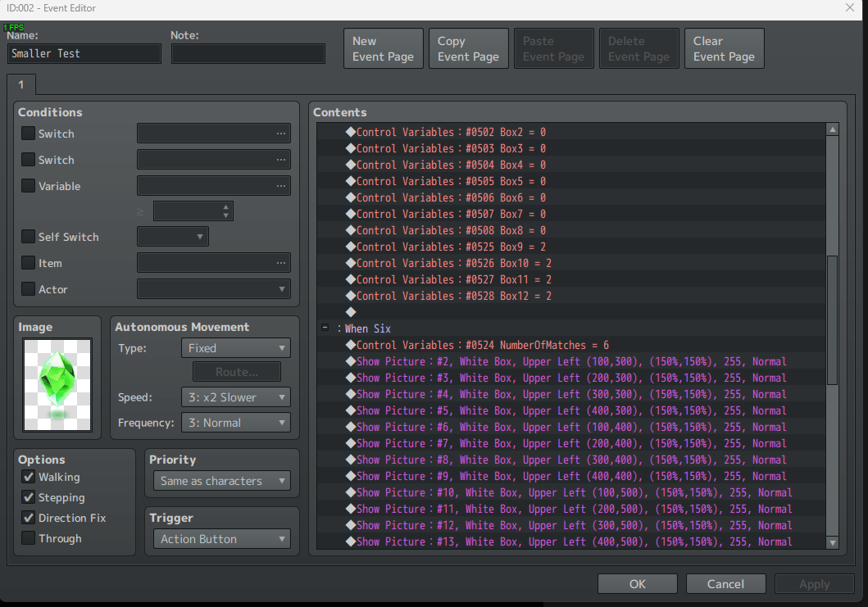The height and width of the screenshot is (607, 868).
Task: Select Control Variables #0502 Box2 = 0 line
Action: pyautogui.click(x=571, y=132)
